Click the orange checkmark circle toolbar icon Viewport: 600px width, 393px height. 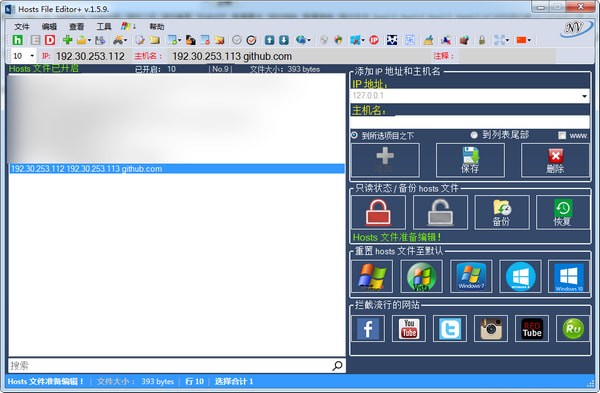coord(251,40)
